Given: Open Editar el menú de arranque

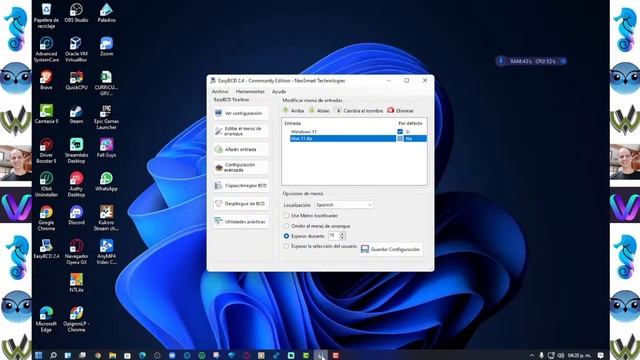Looking at the screenshot, I should [x=241, y=131].
